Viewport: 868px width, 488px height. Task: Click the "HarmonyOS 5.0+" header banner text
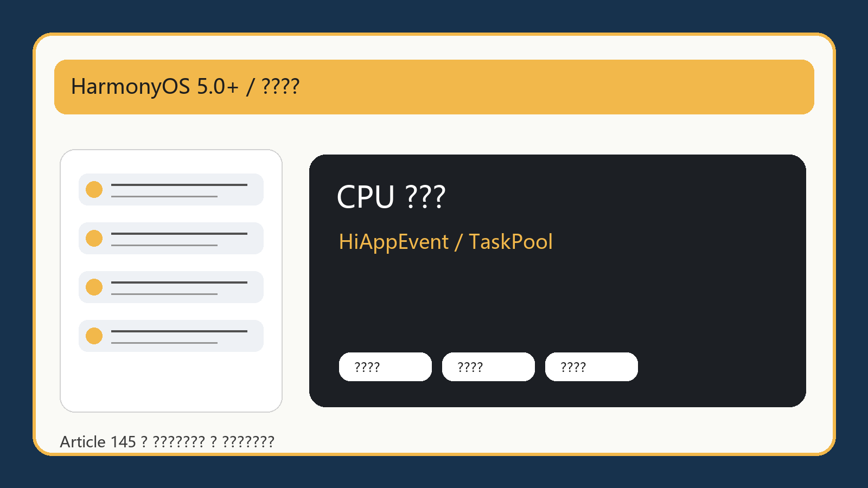point(185,87)
